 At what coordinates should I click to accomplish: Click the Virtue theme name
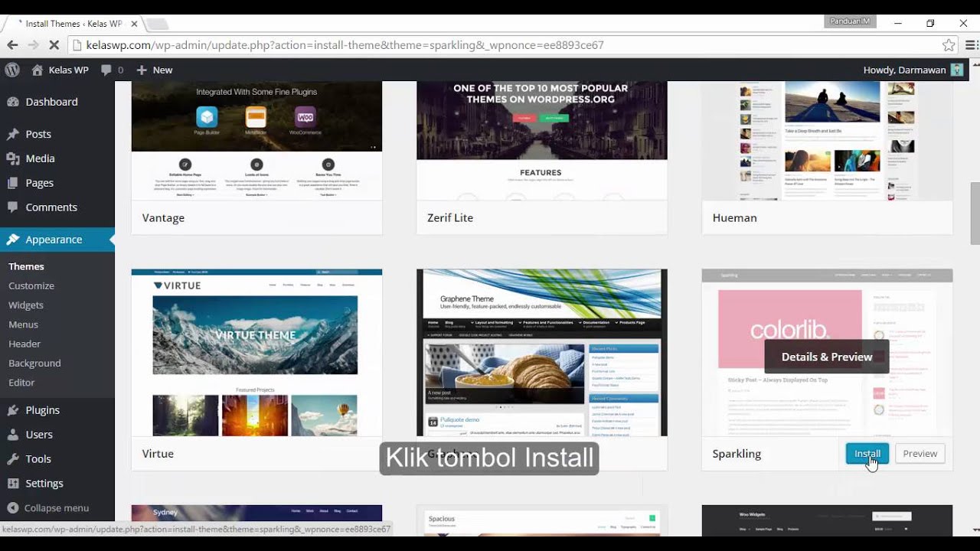pos(158,454)
